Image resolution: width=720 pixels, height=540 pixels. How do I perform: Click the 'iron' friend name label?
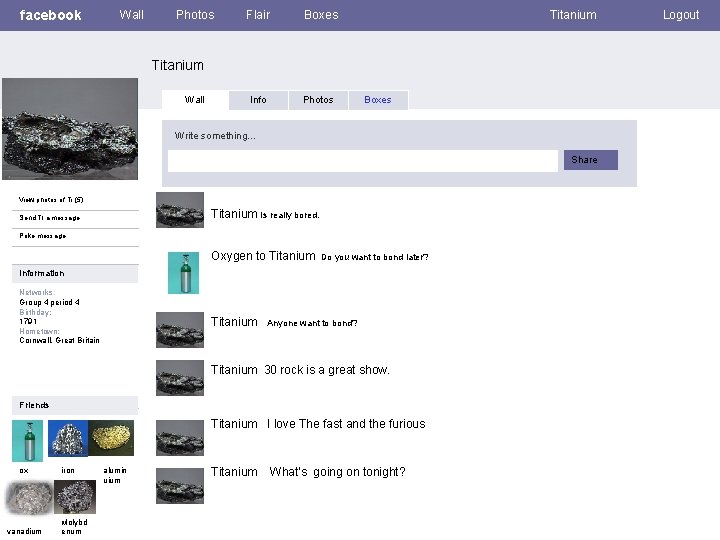tap(68, 471)
